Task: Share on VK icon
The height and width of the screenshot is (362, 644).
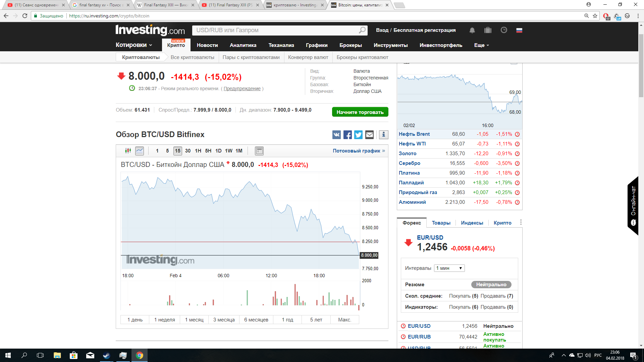Action: pyautogui.click(x=336, y=135)
